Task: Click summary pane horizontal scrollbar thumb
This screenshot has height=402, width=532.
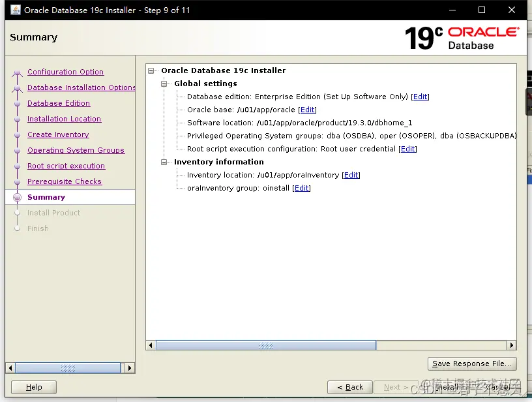Action: tap(266, 345)
